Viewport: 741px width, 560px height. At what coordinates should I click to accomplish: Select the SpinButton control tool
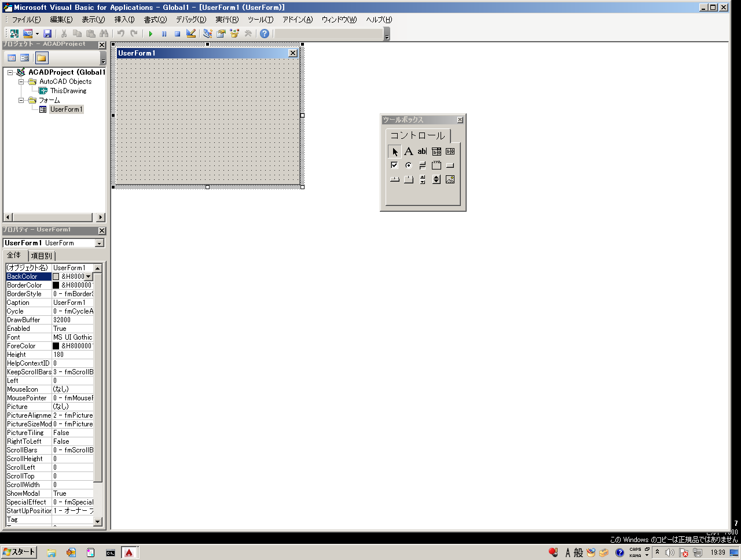[436, 179]
